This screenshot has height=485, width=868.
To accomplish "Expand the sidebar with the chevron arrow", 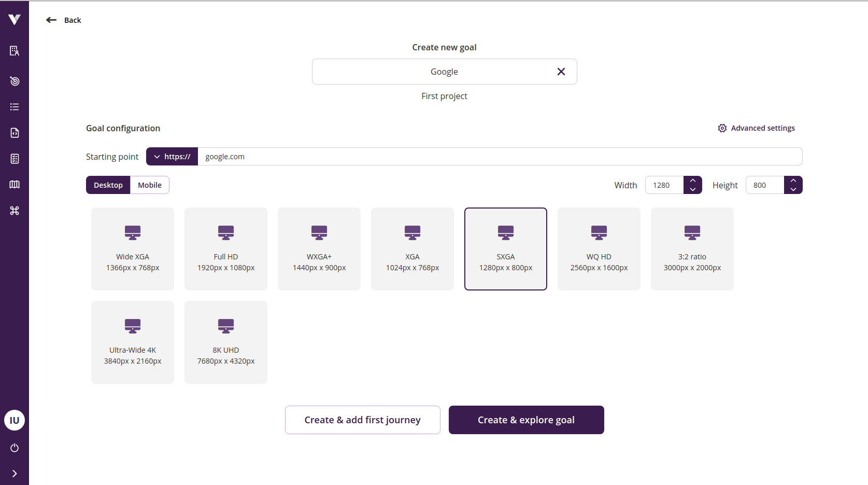I will coord(15,474).
